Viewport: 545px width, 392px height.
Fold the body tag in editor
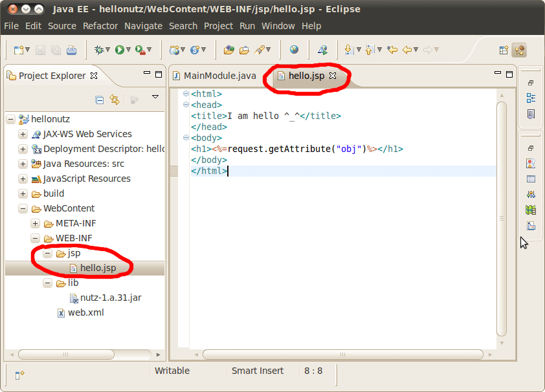tap(186, 138)
